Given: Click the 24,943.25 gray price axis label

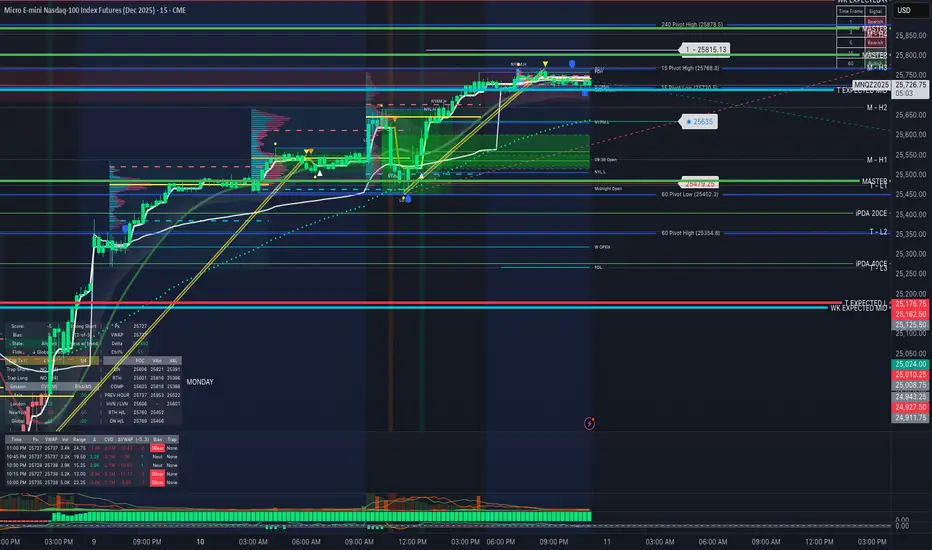Looking at the screenshot, I should pyautogui.click(x=911, y=397).
